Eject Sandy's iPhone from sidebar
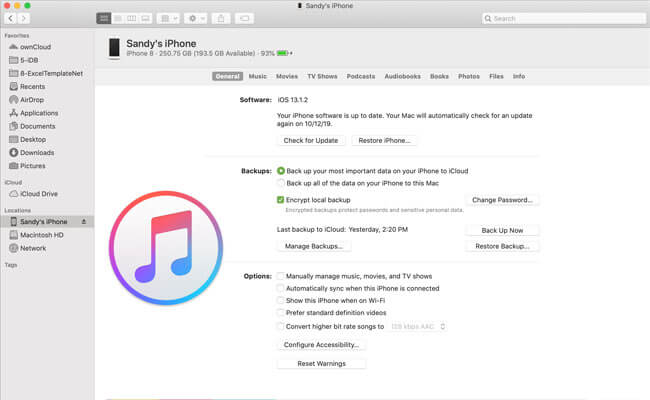Image resolution: width=650 pixels, height=400 pixels. tap(84, 222)
